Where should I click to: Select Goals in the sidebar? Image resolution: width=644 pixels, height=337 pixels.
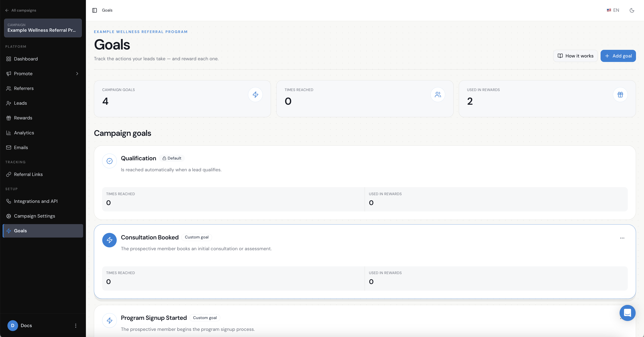click(43, 231)
